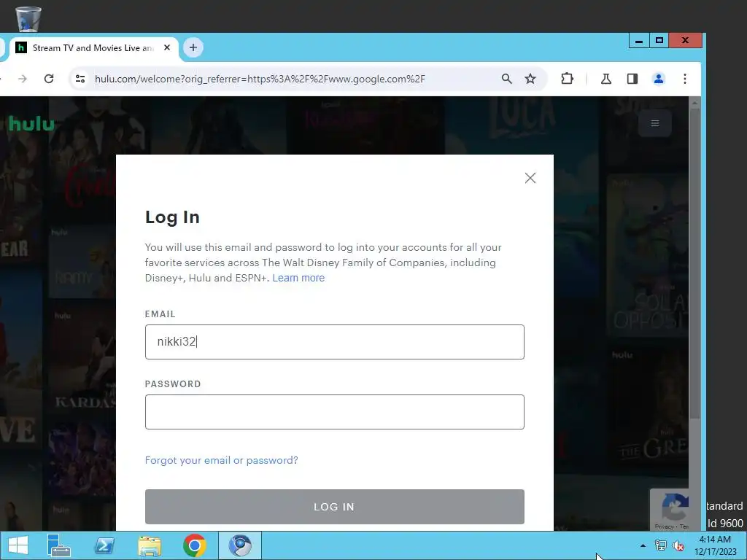Maximize the browser window

[x=659, y=41]
